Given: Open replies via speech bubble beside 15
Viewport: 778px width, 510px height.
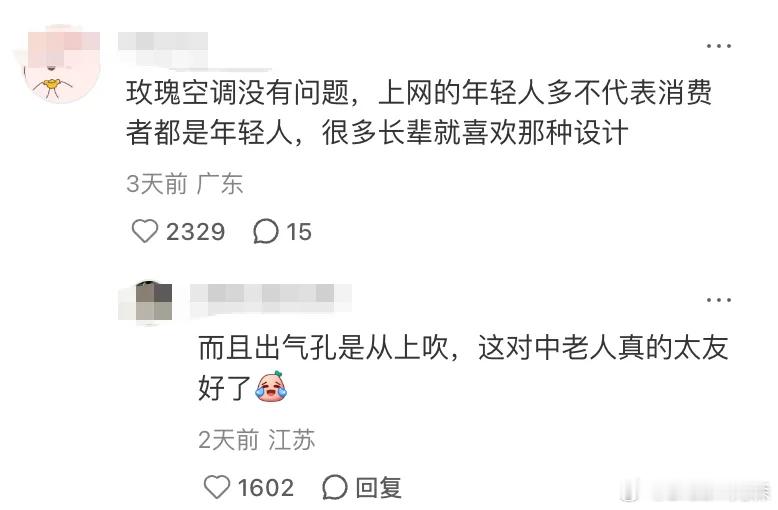Looking at the screenshot, I should point(266,232).
